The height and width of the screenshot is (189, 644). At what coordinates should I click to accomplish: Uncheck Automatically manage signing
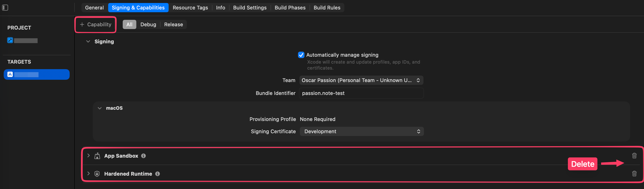[301, 55]
